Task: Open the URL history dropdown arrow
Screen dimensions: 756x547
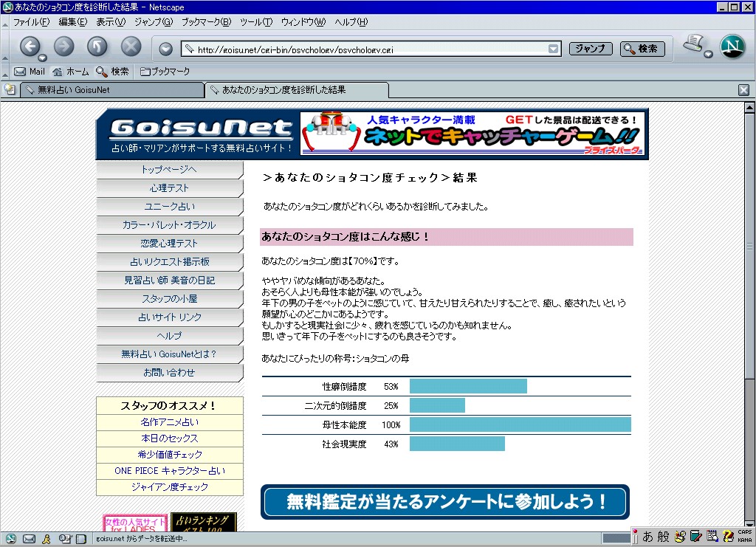Action: coord(553,49)
